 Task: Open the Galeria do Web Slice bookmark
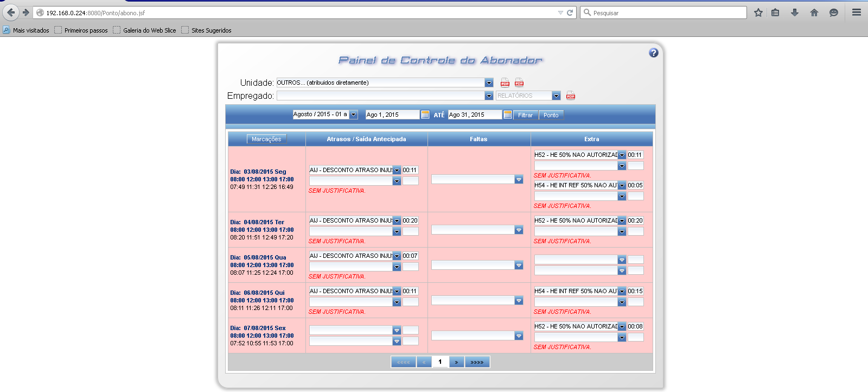click(145, 30)
